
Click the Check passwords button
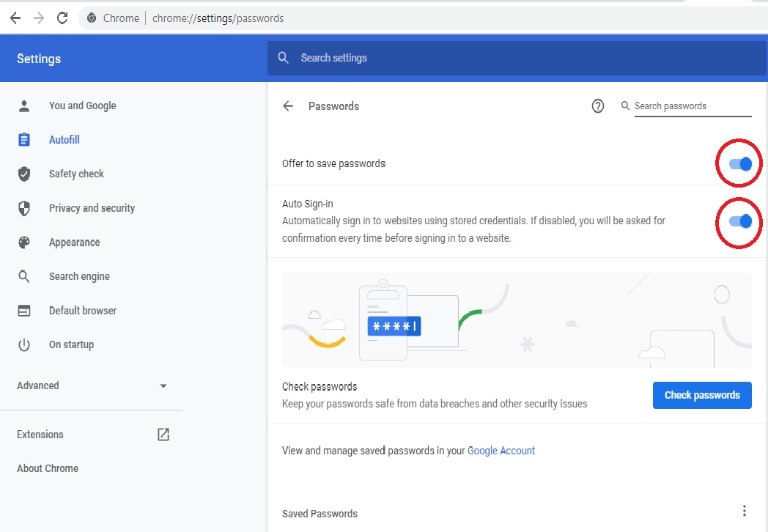pos(702,395)
